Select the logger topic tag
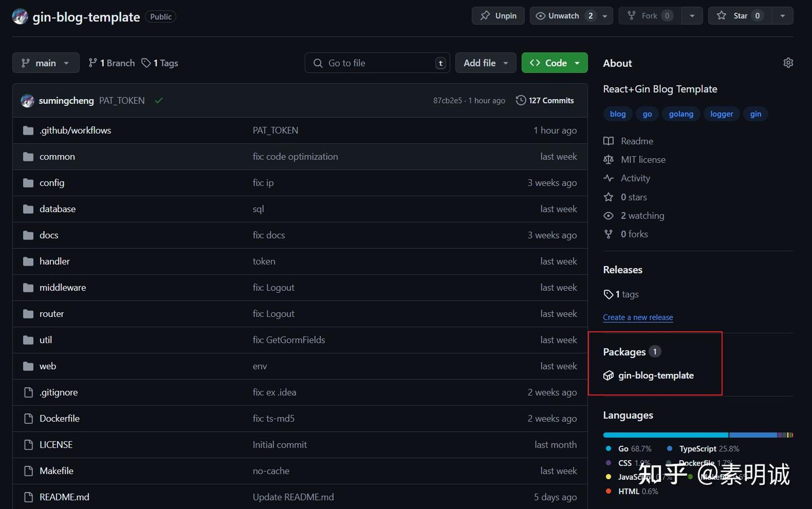812x509 pixels. click(x=722, y=114)
